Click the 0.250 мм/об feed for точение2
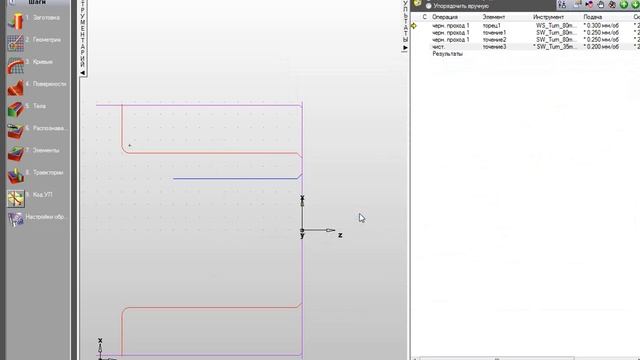Screen dimensions: 640x360 (x=601, y=40)
